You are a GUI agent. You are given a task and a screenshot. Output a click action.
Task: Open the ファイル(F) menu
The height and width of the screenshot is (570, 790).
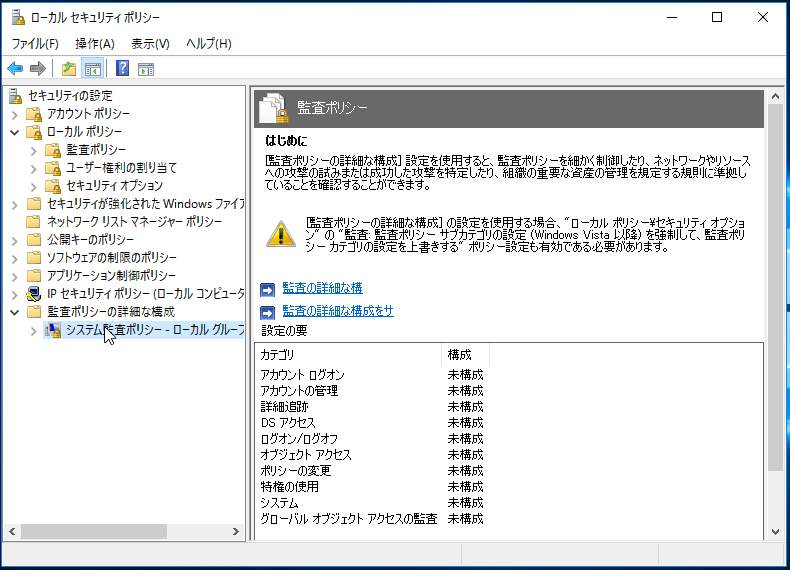(x=35, y=44)
